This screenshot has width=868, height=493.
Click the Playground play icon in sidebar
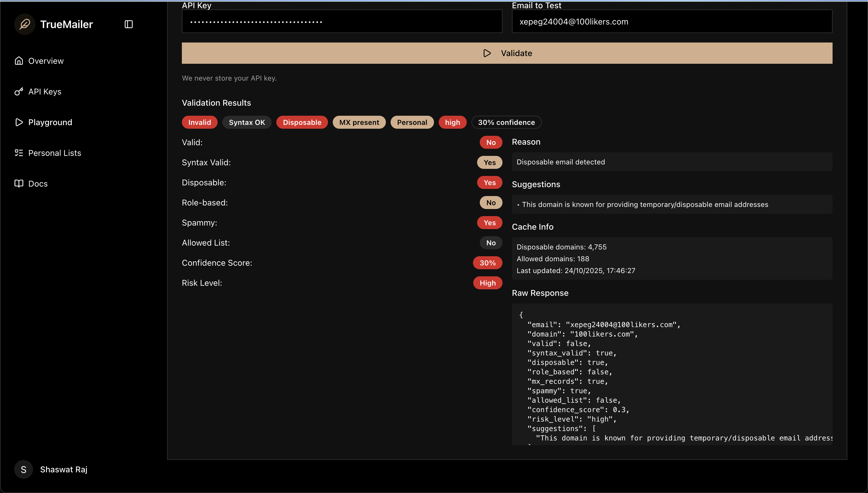[x=19, y=122]
